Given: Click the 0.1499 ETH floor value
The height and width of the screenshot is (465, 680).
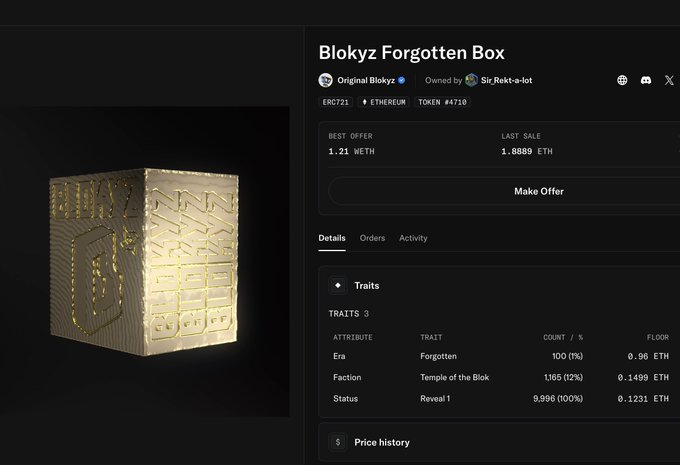Looking at the screenshot, I should coord(643,377).
